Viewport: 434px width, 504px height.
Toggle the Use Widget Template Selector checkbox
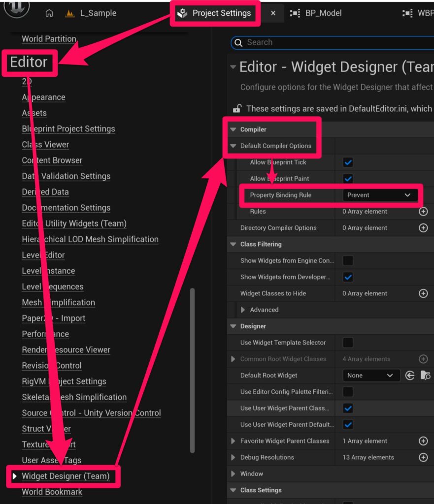coord(348,343)
